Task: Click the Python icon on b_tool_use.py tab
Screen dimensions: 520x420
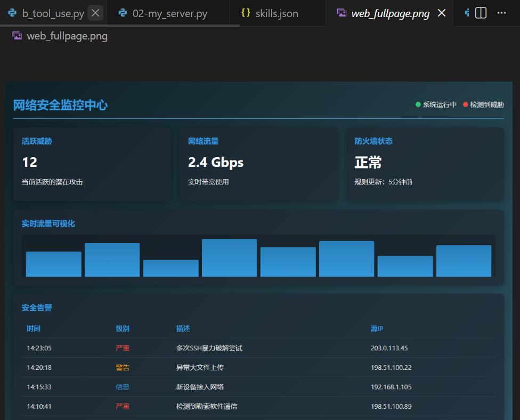Action: (12, 13)
